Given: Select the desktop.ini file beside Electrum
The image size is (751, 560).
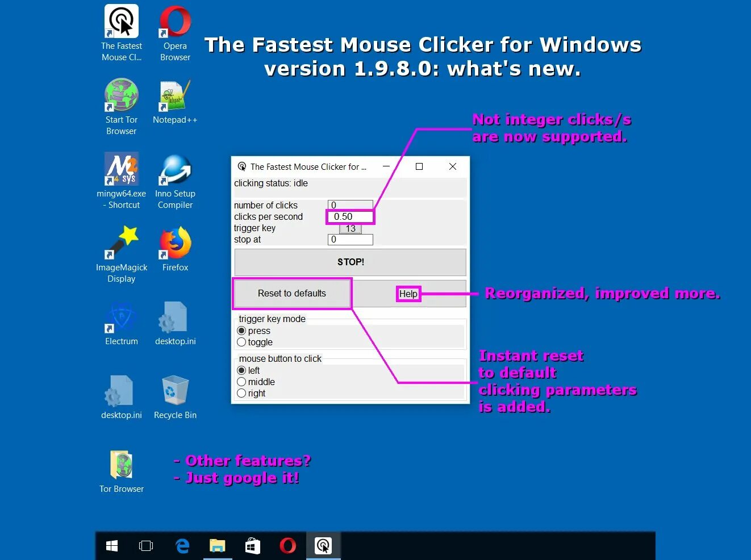Looking at the screenshot, I should (x=175, y=323).
